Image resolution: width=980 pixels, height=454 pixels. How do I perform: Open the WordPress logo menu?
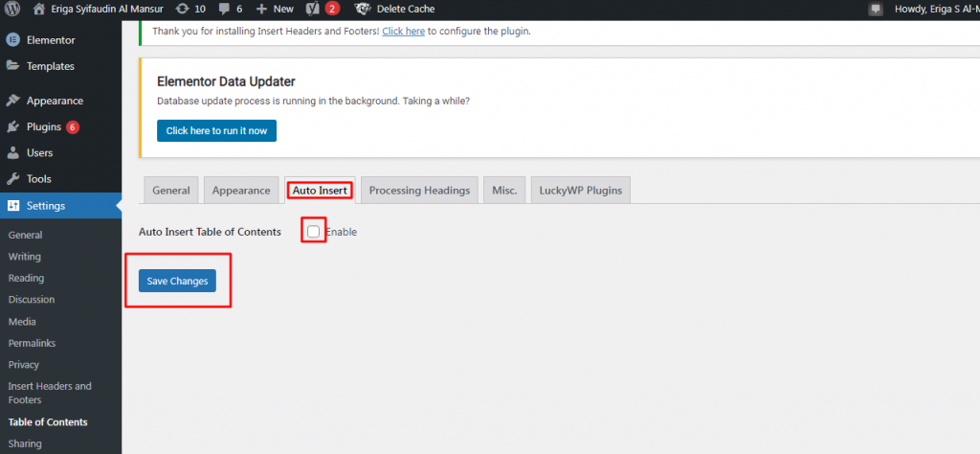click(x=11, y=9)
